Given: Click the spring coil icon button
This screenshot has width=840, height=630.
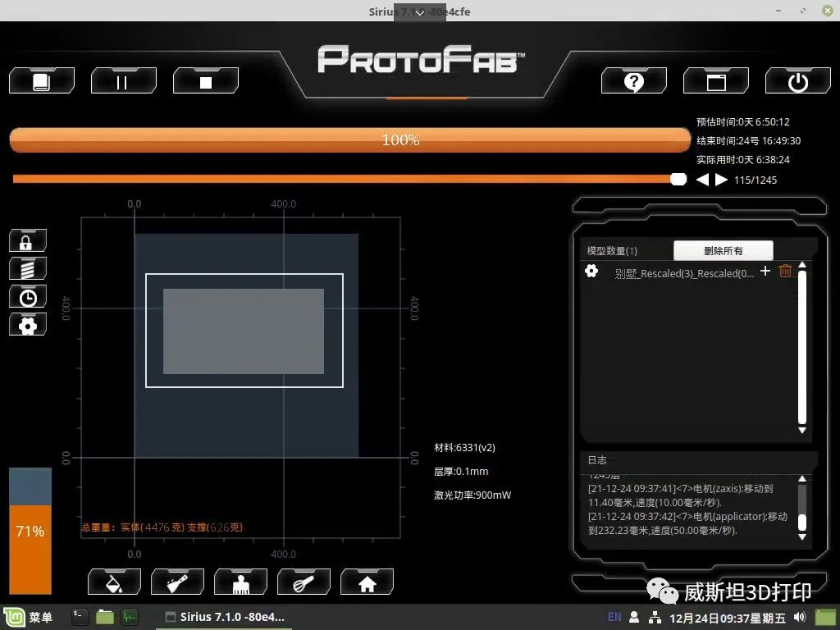Looking at the screenshot, I should point(28,268).
